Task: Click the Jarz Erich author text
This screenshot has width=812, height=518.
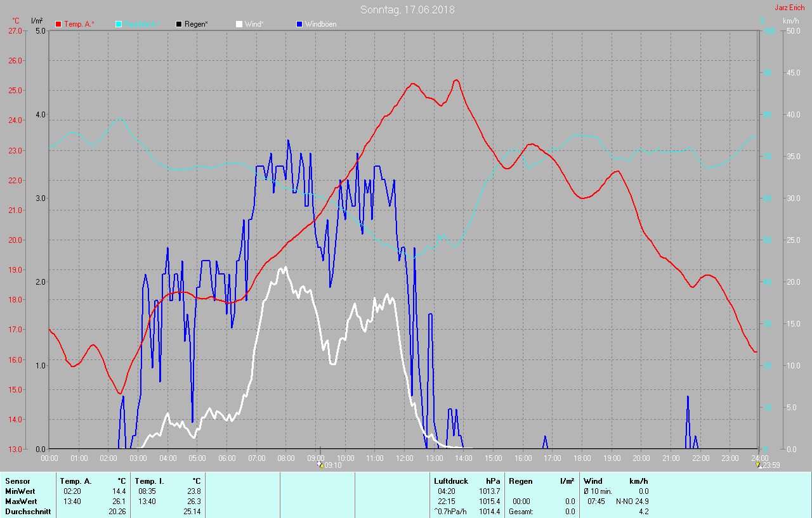Action: (789, 8)
